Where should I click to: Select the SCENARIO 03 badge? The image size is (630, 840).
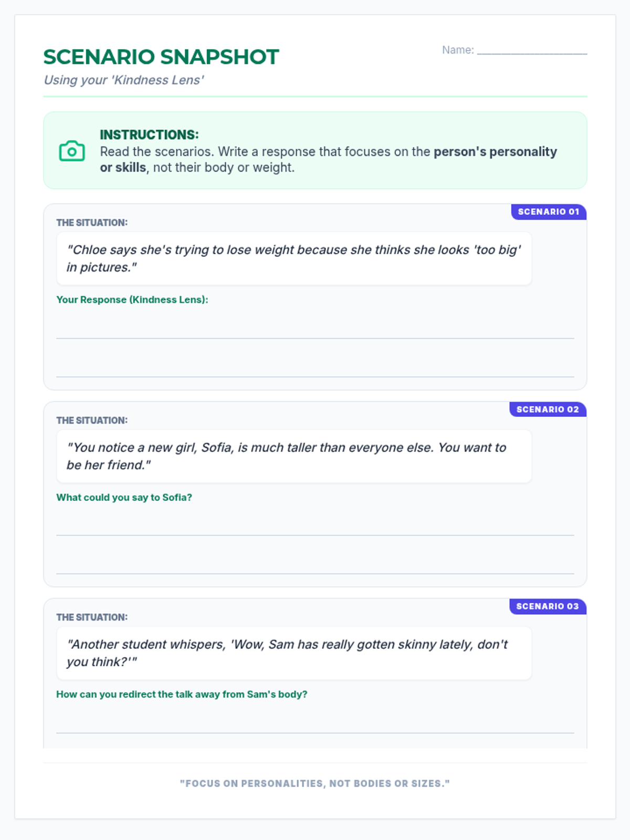click(547, 606)
